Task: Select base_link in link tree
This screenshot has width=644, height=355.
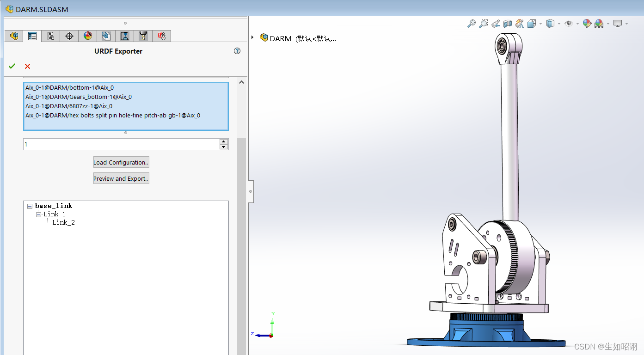Action: pyautogui.click(x=54, y=206)
